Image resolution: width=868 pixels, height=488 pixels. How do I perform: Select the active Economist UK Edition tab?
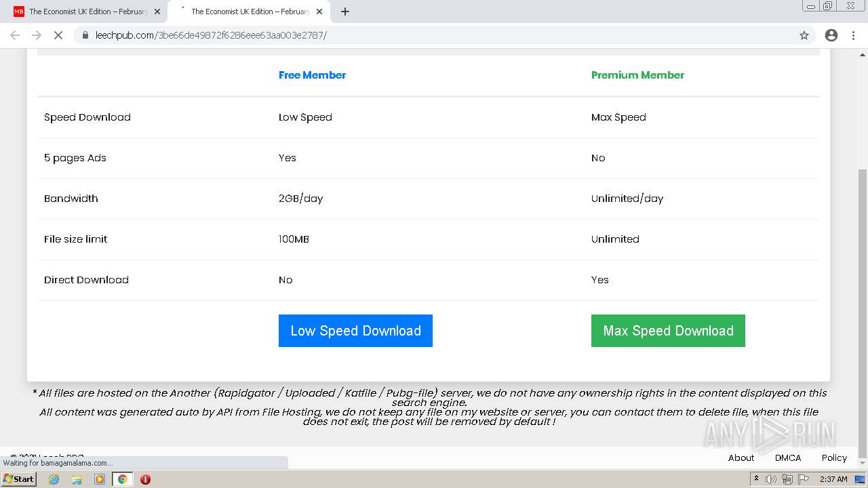point(248,12)
